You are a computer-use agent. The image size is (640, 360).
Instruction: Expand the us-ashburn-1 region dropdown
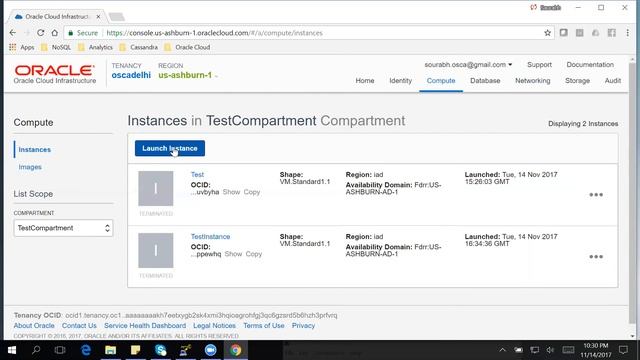pos(188,75)
